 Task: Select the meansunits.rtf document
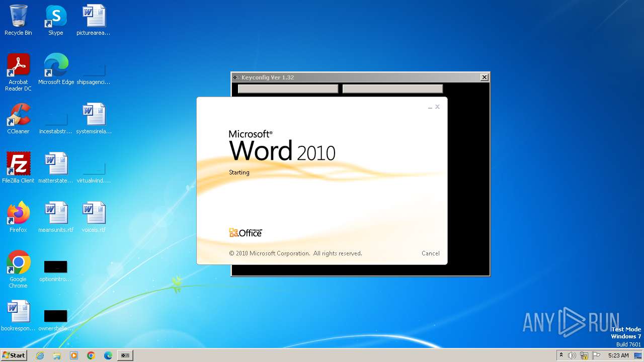tap(56, 217)
